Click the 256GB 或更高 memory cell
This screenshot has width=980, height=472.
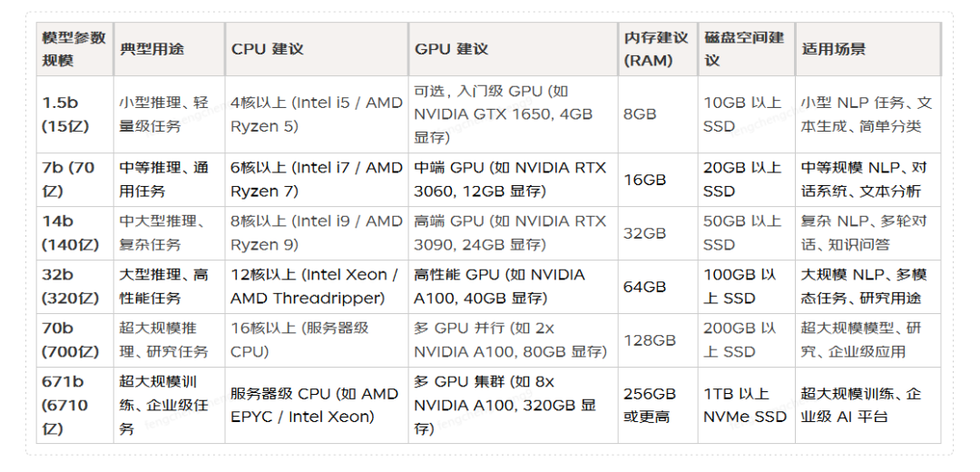pyautogui.click(x=650, y=405)
